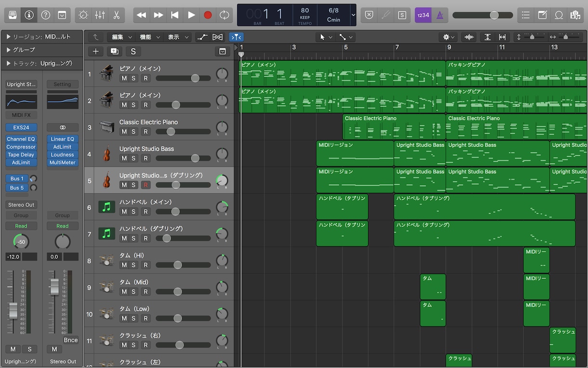Toggle the Inspector info icon
The height and width of the screenshot is (368, 588).
click(29, 15)
